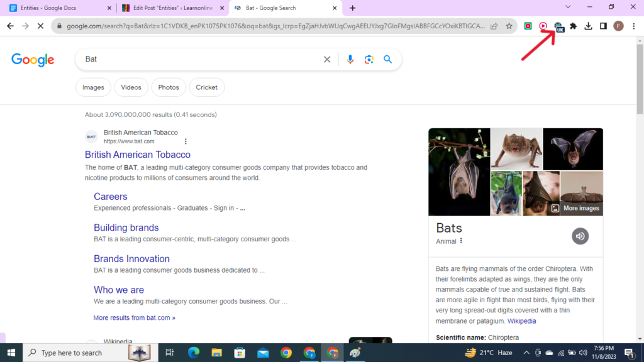This screenshot has width=644, height=362.
Task: Open more options for bat.com result
Action: (x=186, y=141)
